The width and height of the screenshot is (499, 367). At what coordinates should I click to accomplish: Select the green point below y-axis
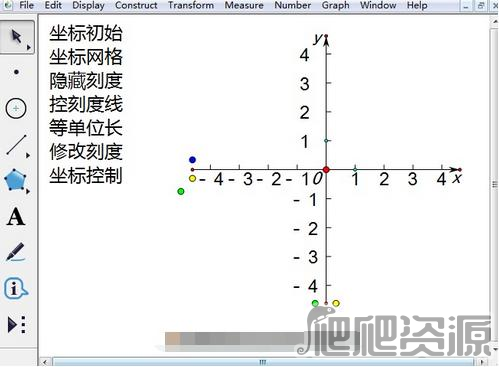(315, 303)
